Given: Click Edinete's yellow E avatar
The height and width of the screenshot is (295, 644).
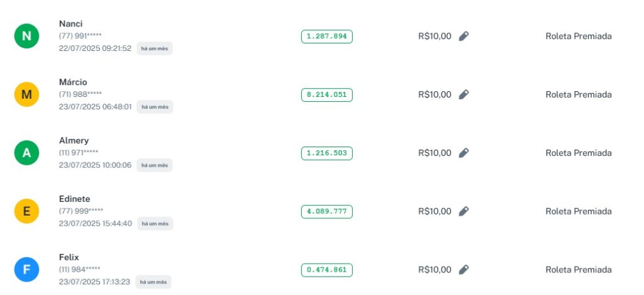Looking at the screenshot, I should (26, 211).
